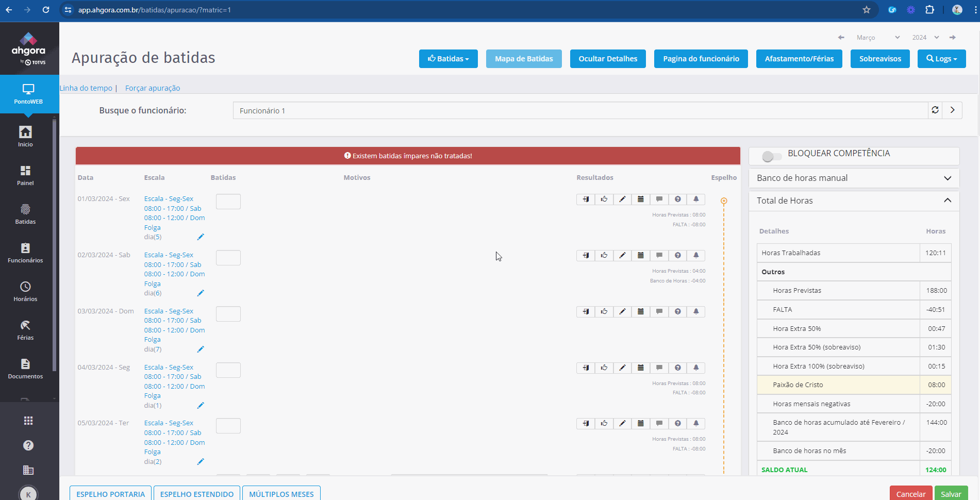Edit the 01/03/2024 schedule with pencil icon
This screenshot has width=980, height=500.
pos(201,237)
